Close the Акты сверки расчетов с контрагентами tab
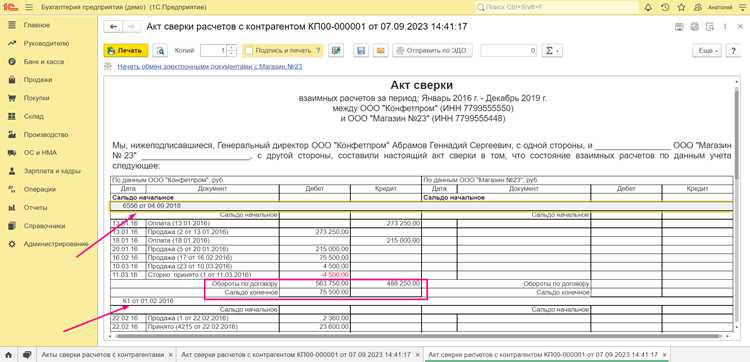 pos(170,355)
